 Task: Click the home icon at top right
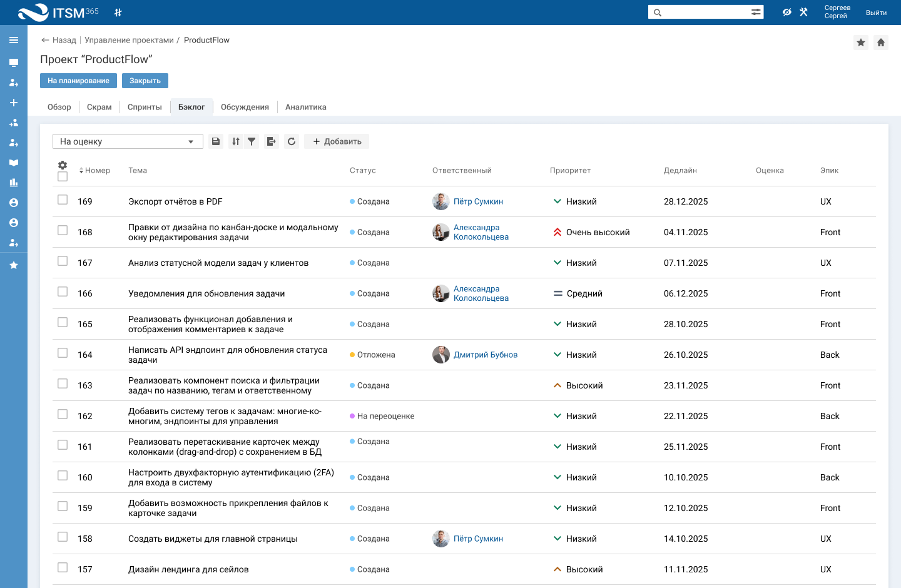tap(881, 43)
